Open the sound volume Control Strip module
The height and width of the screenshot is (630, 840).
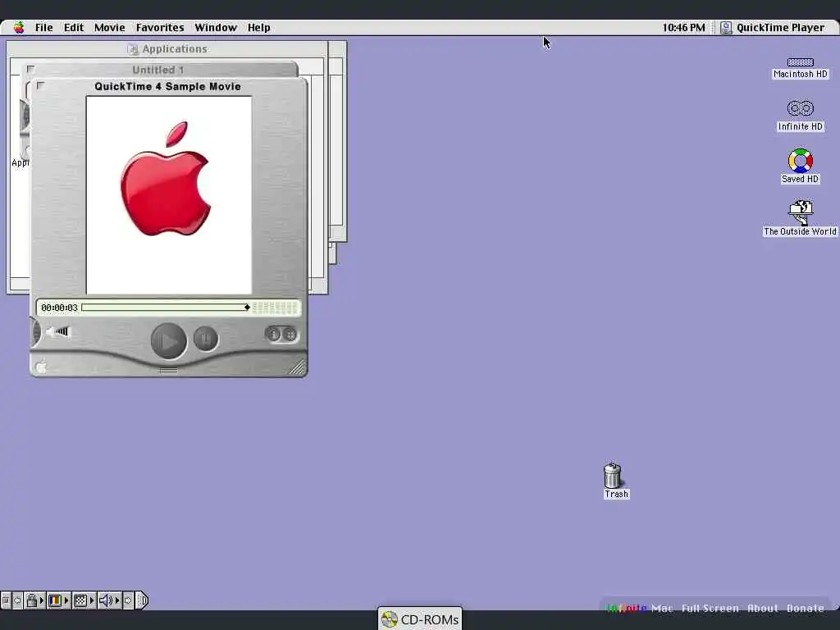tap(106, 600)
